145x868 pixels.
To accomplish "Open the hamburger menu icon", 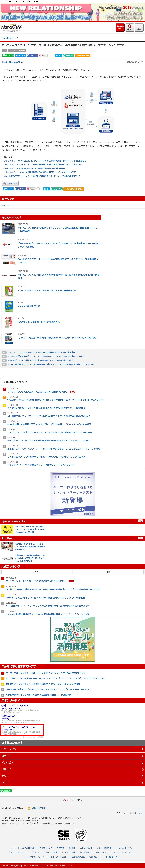I will pos(139,28).
